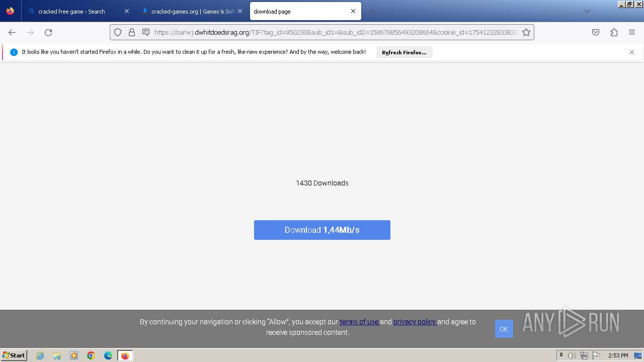This screenshot has height=362, width=644.
Task: Click the download arrow favicon on cracked-games tab
Action: coord(145,11)
